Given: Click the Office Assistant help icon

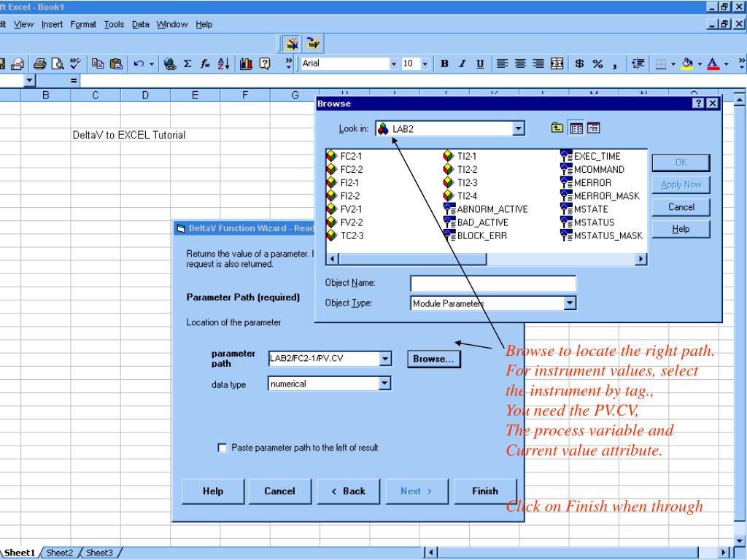Looking at the screenshot, I should click(264, 64).
